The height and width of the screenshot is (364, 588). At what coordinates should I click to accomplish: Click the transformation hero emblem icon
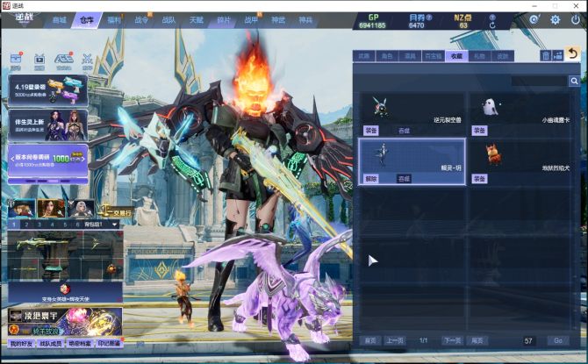click(65, 289)
